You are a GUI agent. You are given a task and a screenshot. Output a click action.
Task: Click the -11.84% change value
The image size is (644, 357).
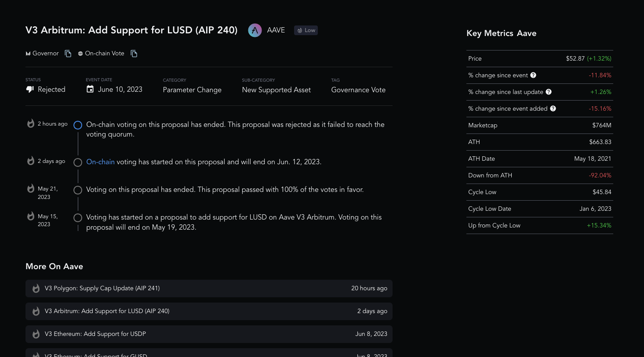pyautogui.click(x=600, y=75)
